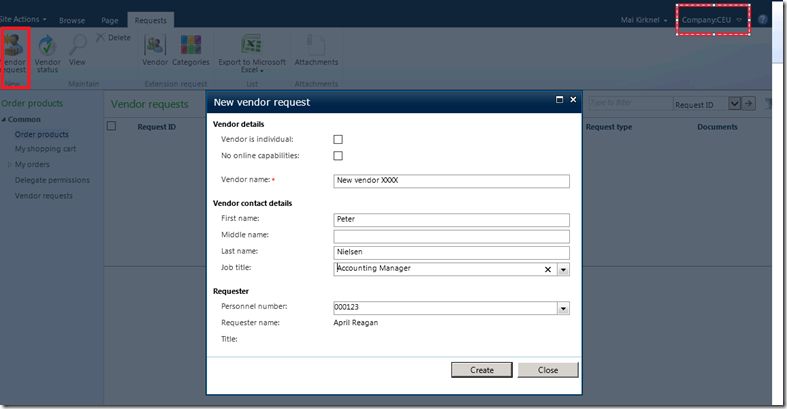Image resolution: width=787 pixels, height=409 pixels.
Task: Click the Attachments paperclip icon
Action: pyautogui.click(x=316, y=50)
